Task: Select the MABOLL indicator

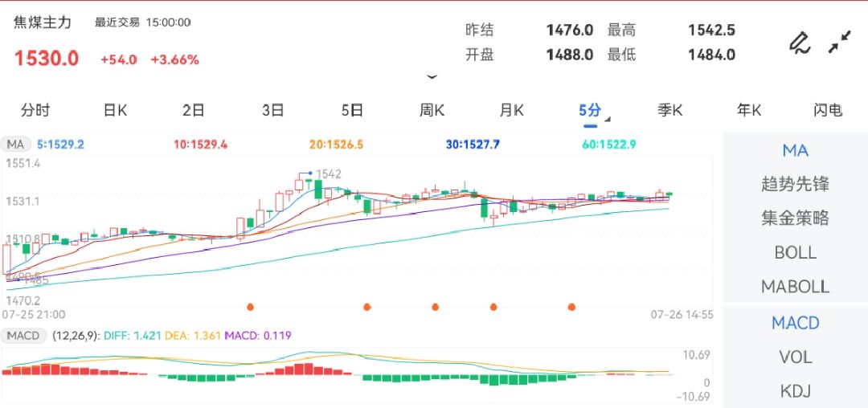Action: (x=796, y=287)
